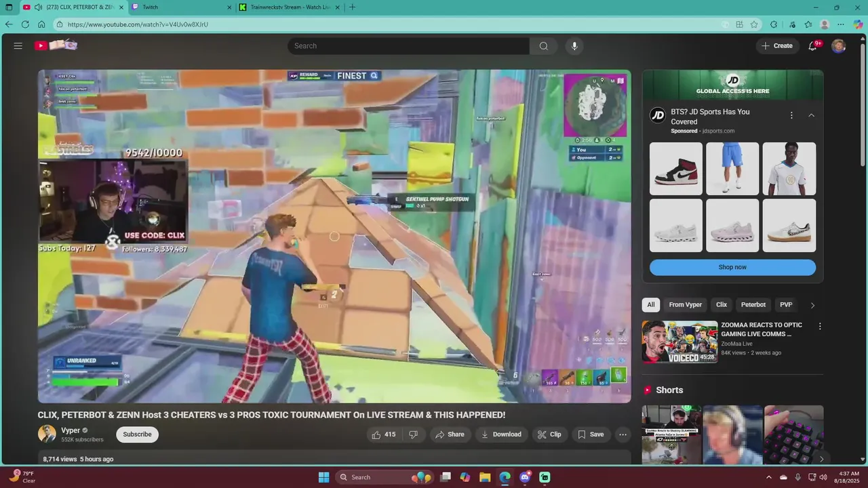Click the magnifier search button

click(544, 45)
